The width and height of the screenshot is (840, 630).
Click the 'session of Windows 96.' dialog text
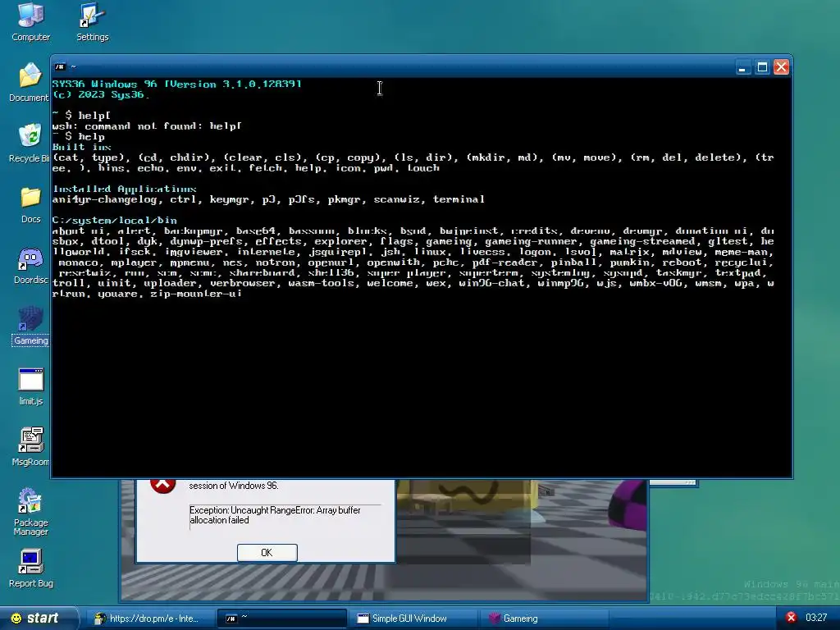tap(234, 486)
